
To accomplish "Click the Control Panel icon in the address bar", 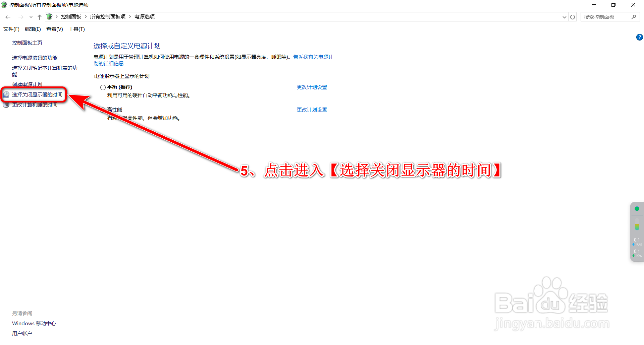I will [x=49, y=16].
